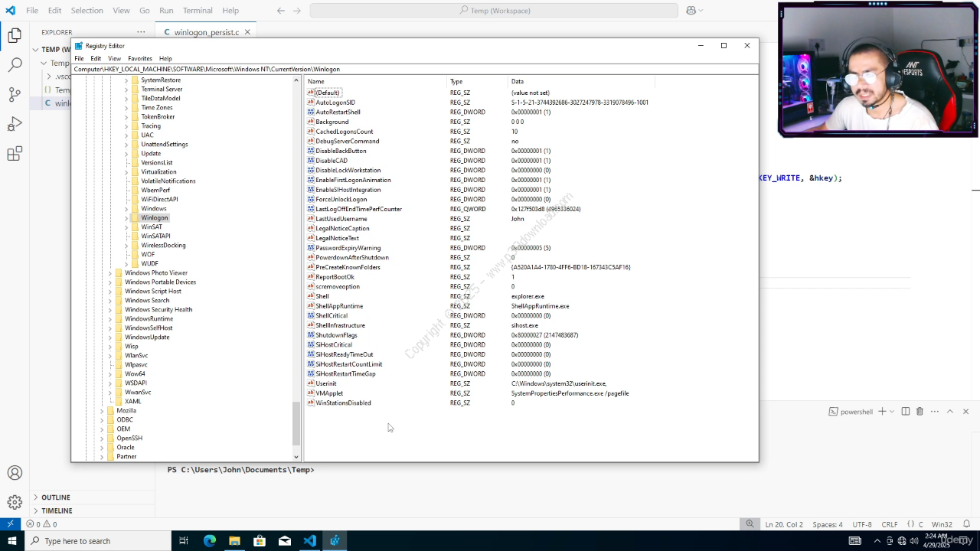
Task: Open Extensions view icon
Action: (15, 155)
